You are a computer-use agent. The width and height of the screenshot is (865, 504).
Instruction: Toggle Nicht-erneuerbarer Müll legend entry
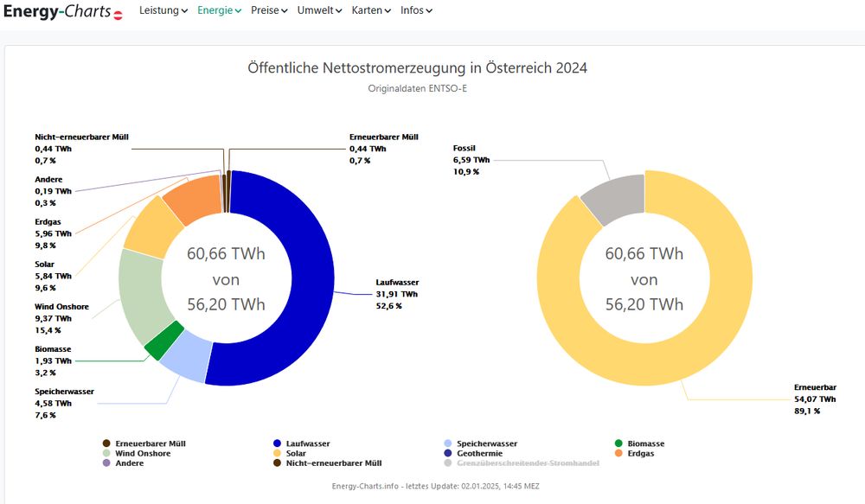pyautogui.click(x=328, y=463)
